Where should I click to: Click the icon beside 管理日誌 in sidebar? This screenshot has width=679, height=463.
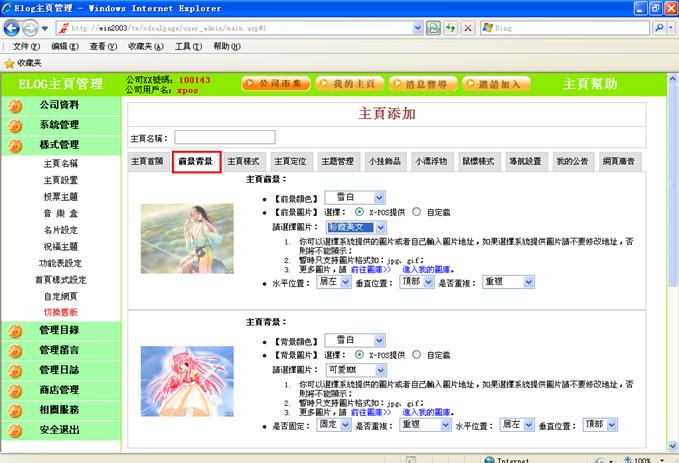[x=14, y=371]
